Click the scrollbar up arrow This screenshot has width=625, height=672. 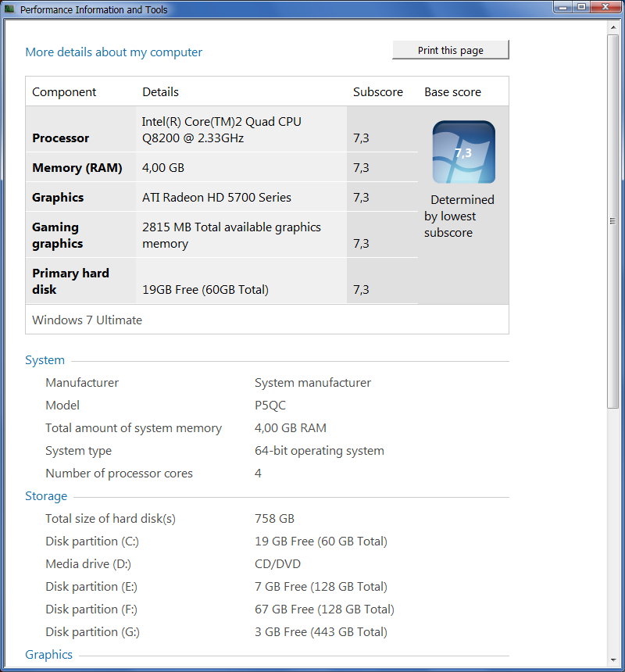click(613, 27)
